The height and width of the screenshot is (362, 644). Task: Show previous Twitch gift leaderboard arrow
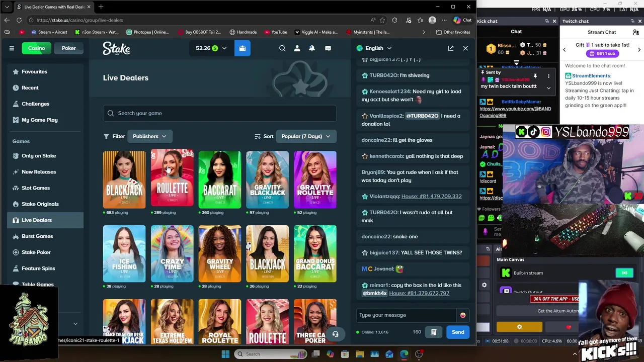click(x=564, y=49)
